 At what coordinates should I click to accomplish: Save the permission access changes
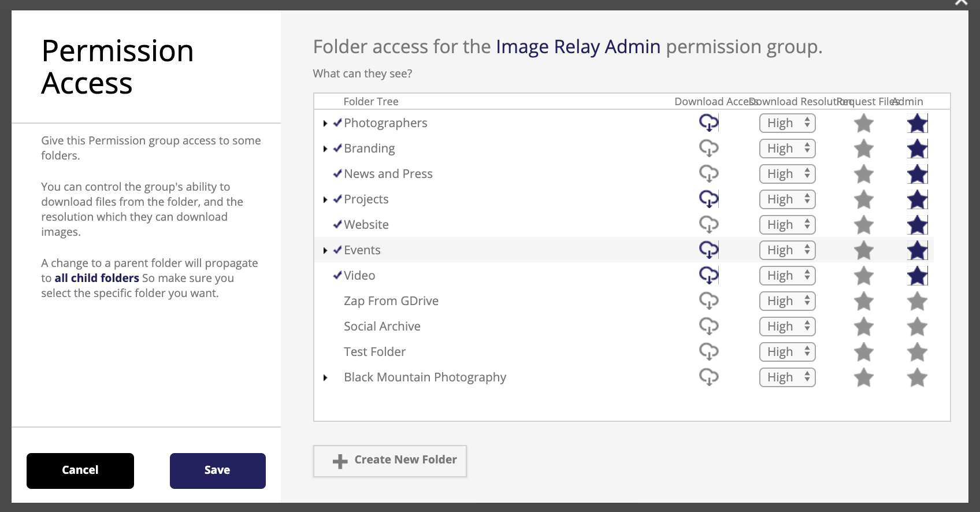218,471
